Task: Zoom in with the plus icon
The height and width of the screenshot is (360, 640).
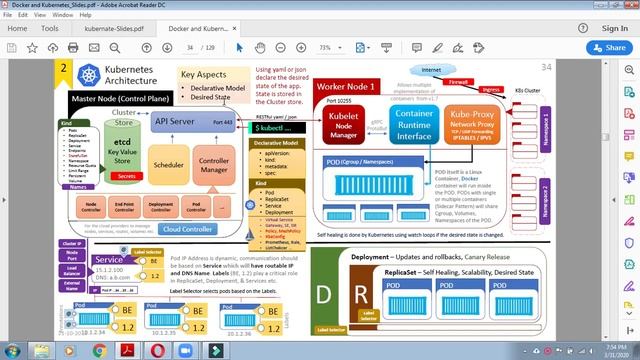Action: [x=301, y=48]
